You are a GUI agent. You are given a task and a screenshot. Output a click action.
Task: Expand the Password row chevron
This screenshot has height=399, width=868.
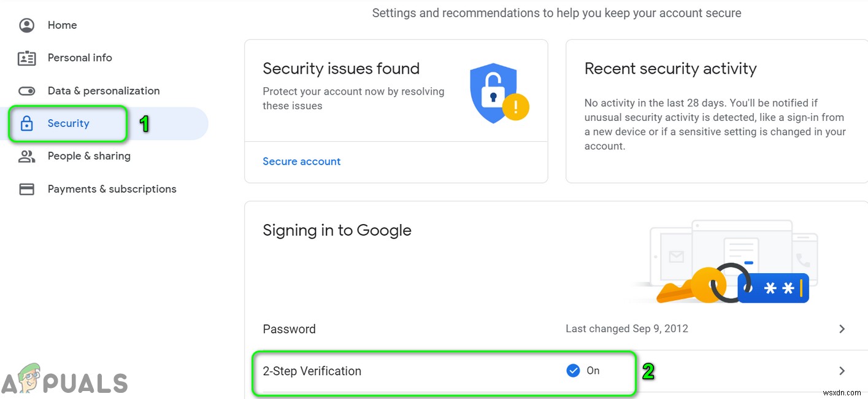pyautogui.click(x=842, y=328)
